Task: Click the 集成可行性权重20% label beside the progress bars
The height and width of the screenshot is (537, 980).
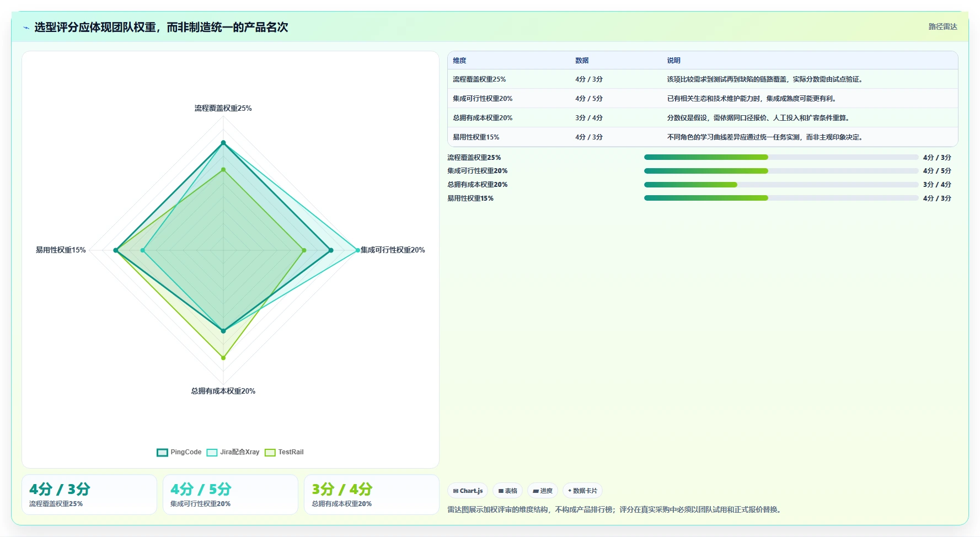Action: tap(478, 171)
